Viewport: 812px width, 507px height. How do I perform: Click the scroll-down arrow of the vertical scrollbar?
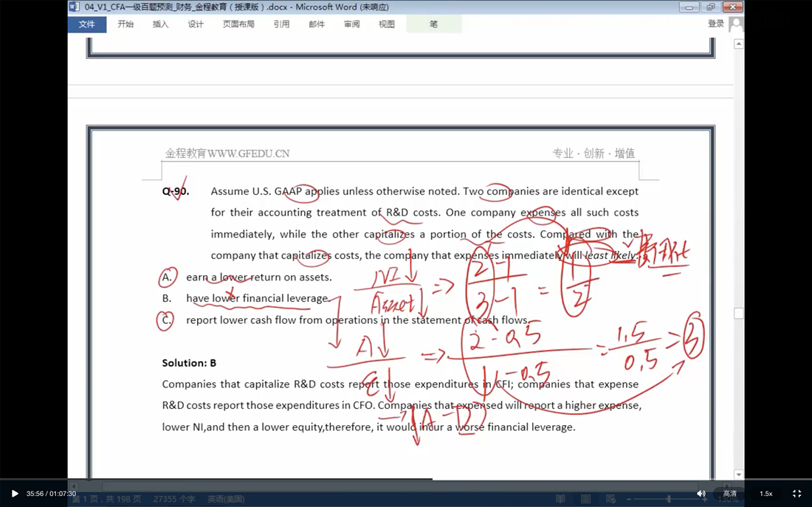tap(739, 475)
